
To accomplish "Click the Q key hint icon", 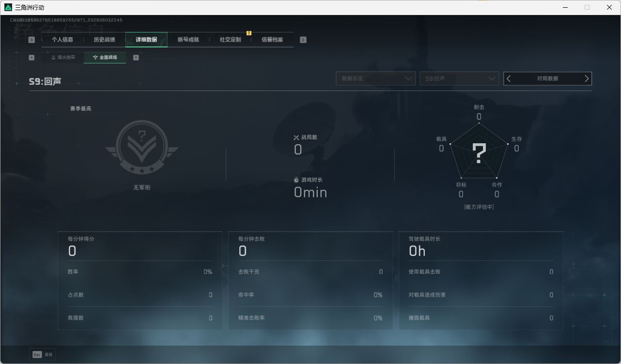I will [x=32, y=40].
